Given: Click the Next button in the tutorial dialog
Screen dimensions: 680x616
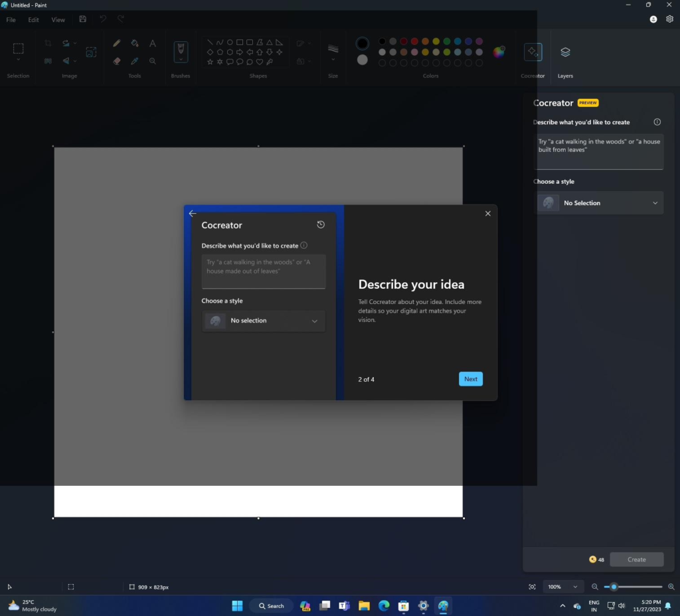Looking at the screenshot, I should (x=470, y=379).
